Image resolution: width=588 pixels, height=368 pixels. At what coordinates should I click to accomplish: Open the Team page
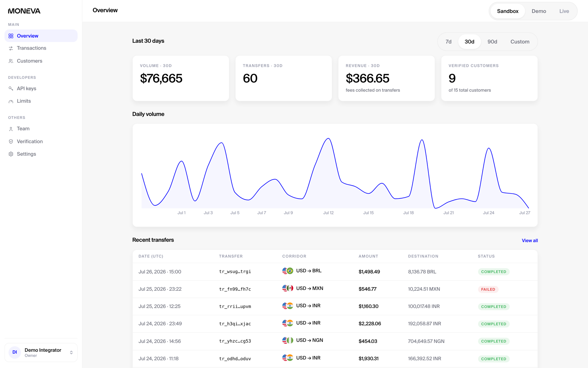click(x=41, y=129)
